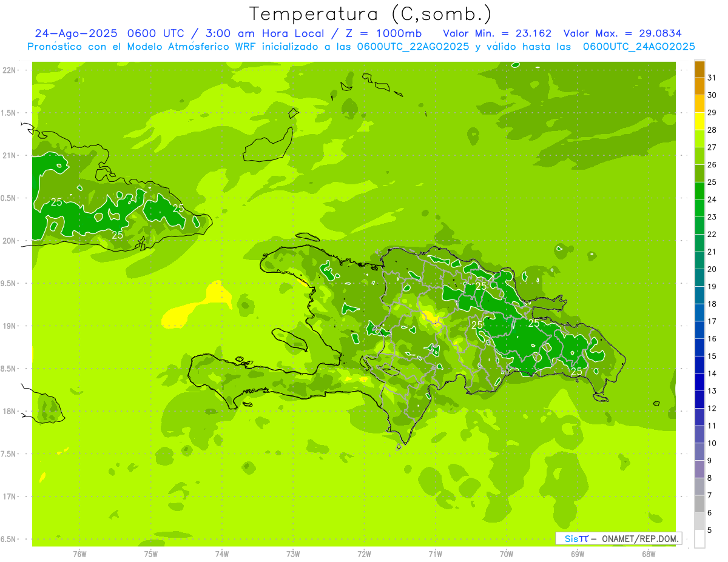This screenshot has width=728, height=562.
Task: Click the "20N" latitude label
Action: click(x=8, y=241)
